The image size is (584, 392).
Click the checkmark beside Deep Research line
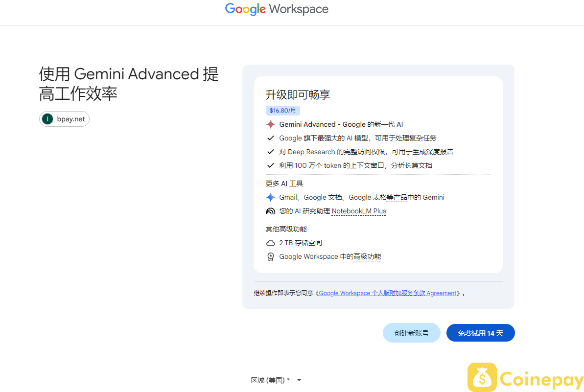[271, 152]
